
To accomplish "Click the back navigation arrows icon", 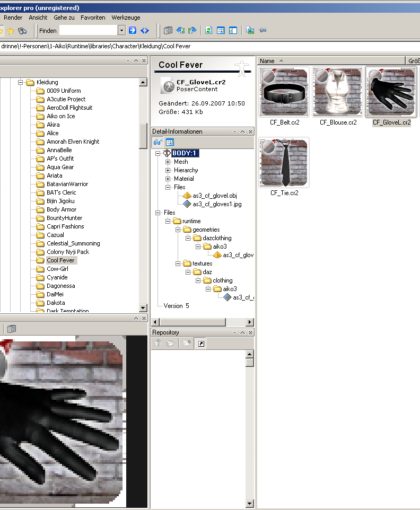I will coord(180,31).
